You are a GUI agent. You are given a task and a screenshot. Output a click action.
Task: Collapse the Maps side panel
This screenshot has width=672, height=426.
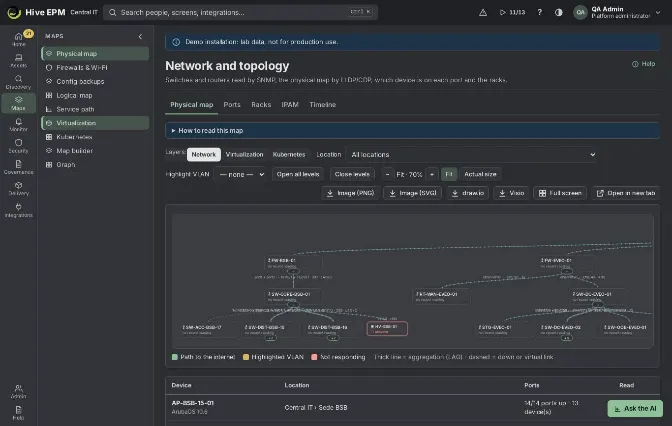(x=140, y=36)
